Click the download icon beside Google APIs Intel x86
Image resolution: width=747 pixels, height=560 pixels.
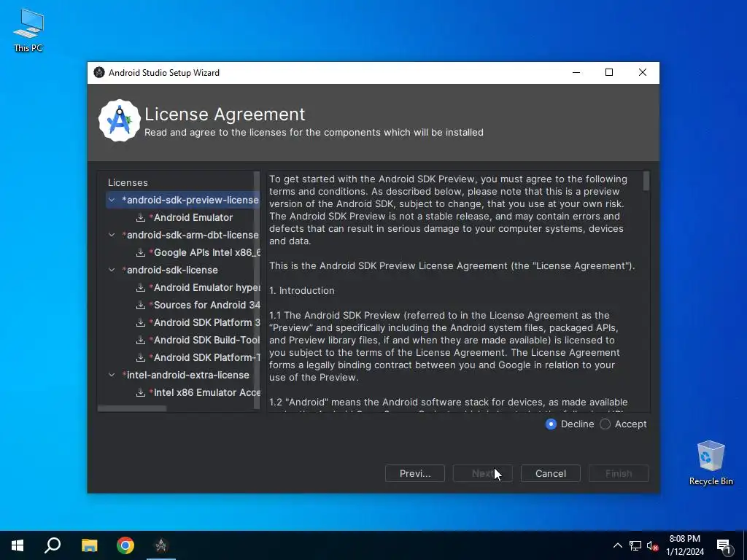[141, 252]
